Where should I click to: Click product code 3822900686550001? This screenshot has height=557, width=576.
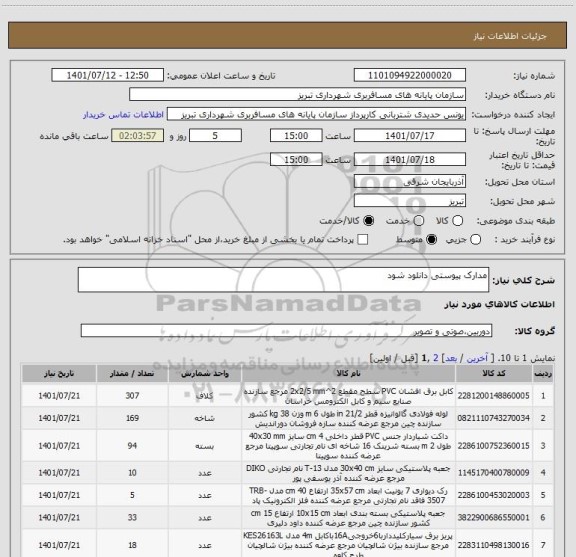(494, 518)
